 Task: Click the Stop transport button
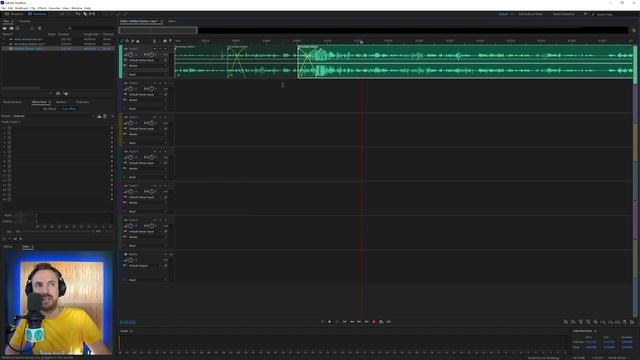[322, 322]
